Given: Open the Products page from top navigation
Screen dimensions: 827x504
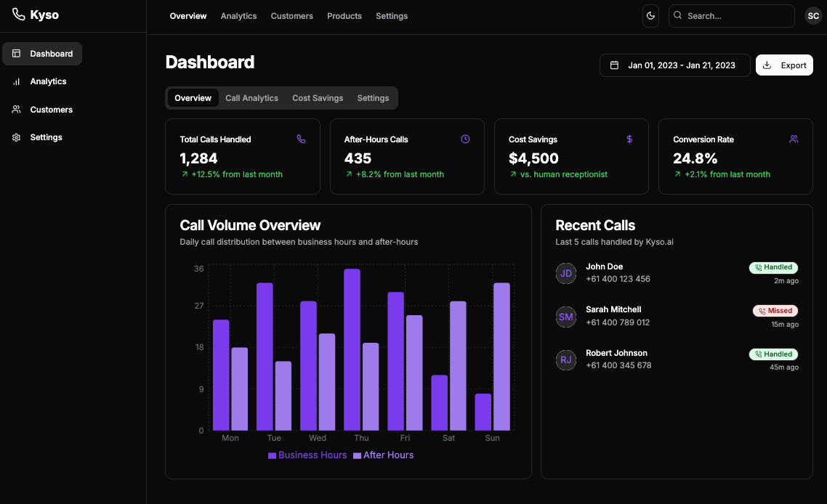Looking at the screenshot, I should (344, 15).
